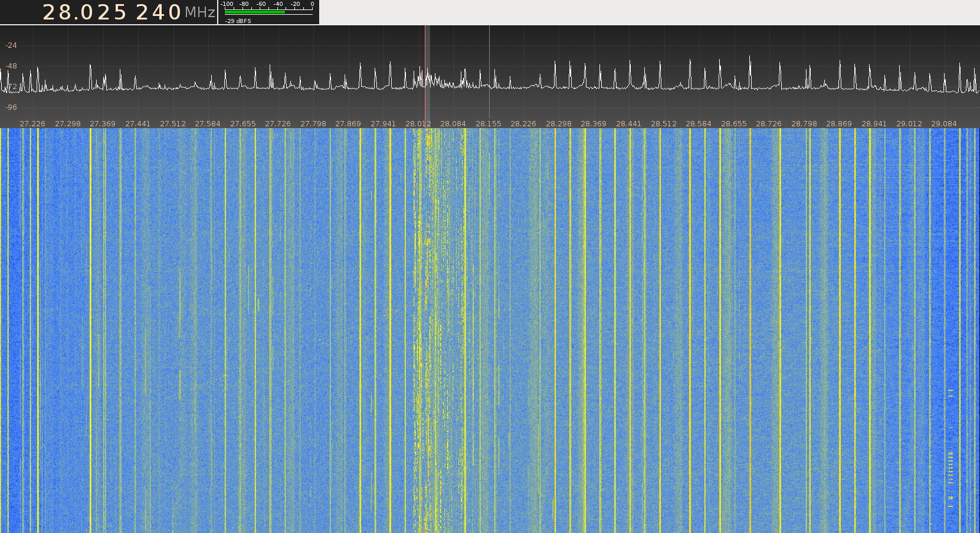
Task: Click the 27.369 frequency axis label
Action: [103, 124]
